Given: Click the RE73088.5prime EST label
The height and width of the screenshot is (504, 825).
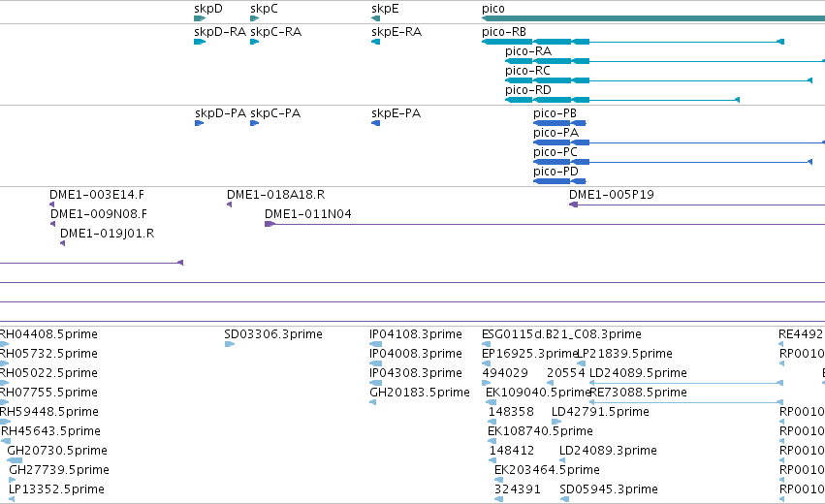Looking at the screenshot, I should (x=638, y=393).
